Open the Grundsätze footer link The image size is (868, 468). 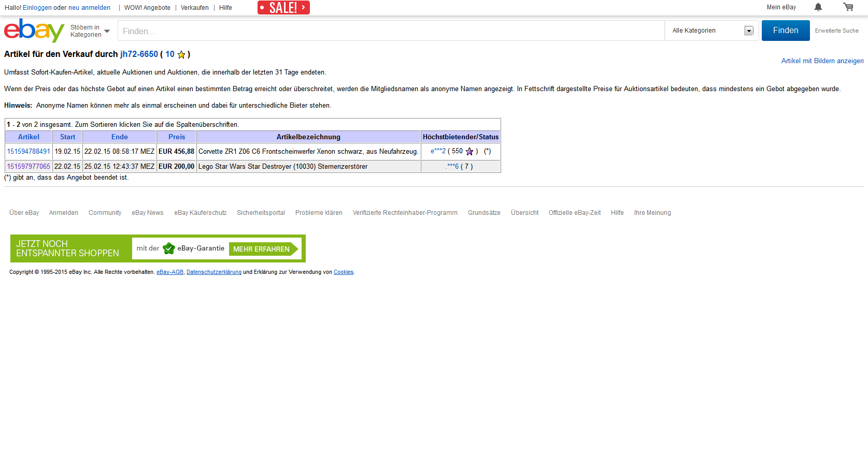click(x=484, y=213)
